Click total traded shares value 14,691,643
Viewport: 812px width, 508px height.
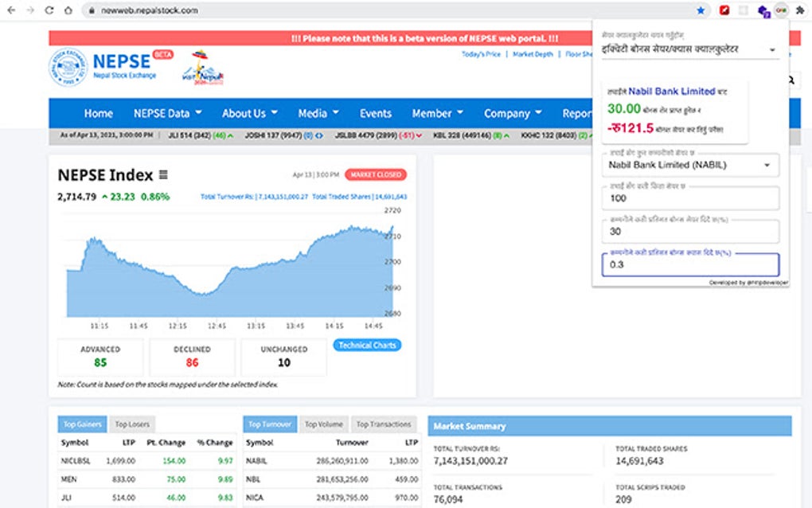pyautogui.click(x=639, y=461)
